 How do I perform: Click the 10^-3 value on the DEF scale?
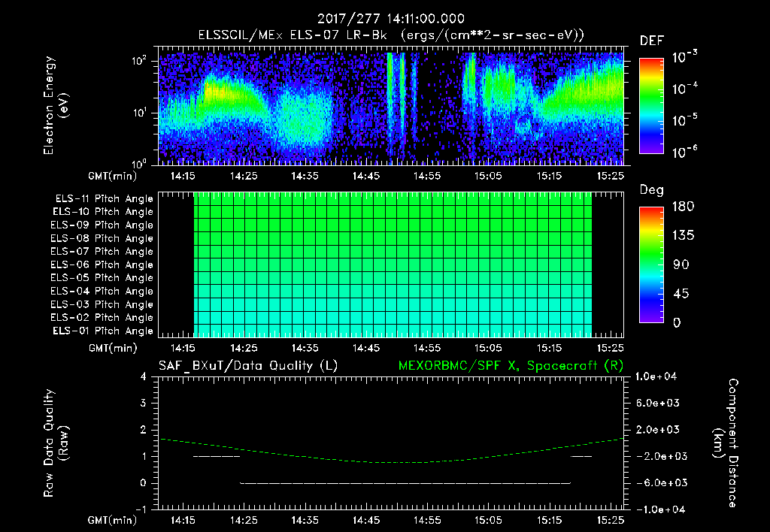[x=685, y=57]
